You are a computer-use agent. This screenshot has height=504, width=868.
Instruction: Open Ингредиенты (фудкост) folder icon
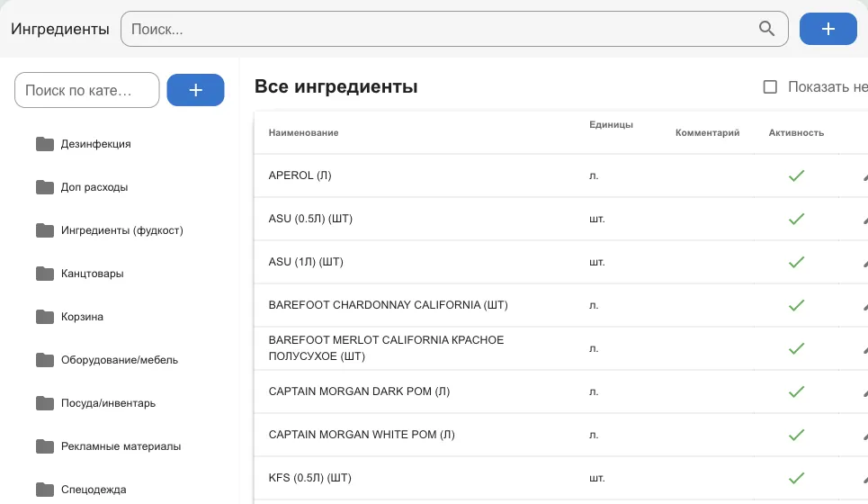[x=45, y=230]
